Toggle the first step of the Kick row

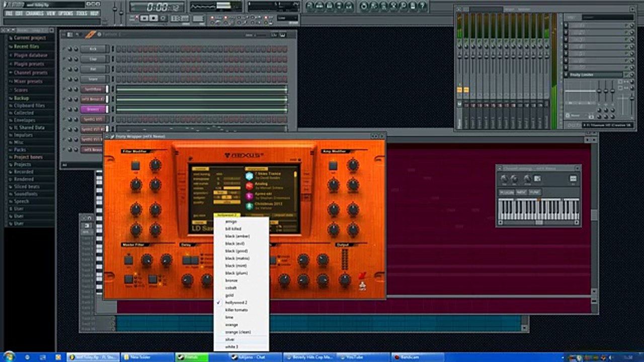[x=119, y=49]
